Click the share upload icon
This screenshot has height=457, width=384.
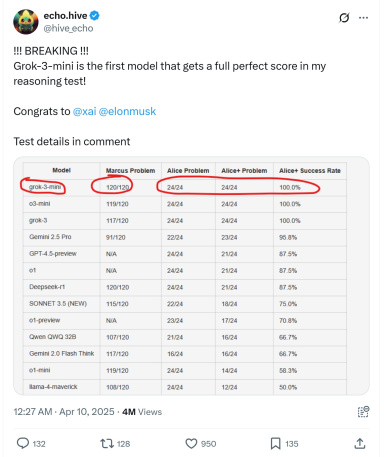click(x=360, y=443)
